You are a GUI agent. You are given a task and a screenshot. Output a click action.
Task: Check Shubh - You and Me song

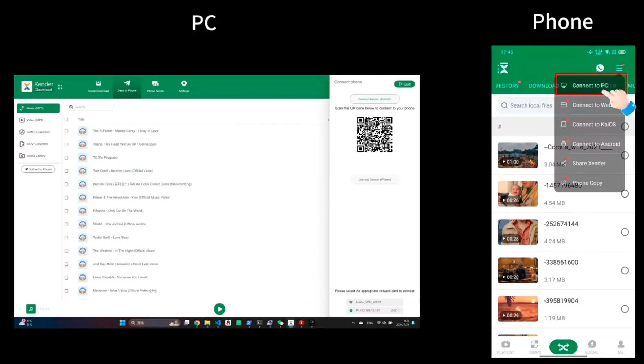click(66, 224)
